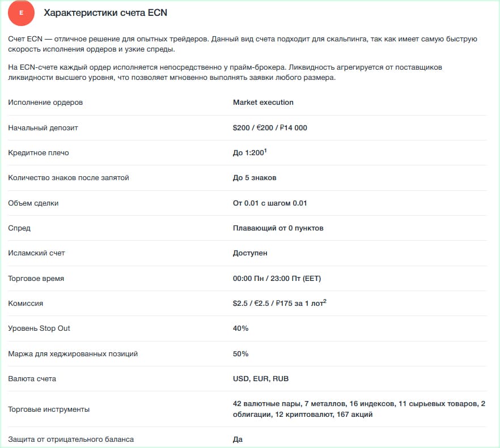Open footnote 2 after "за 1 лот"
The width and height of the screenshot is (500, 448).
[325, 301]
